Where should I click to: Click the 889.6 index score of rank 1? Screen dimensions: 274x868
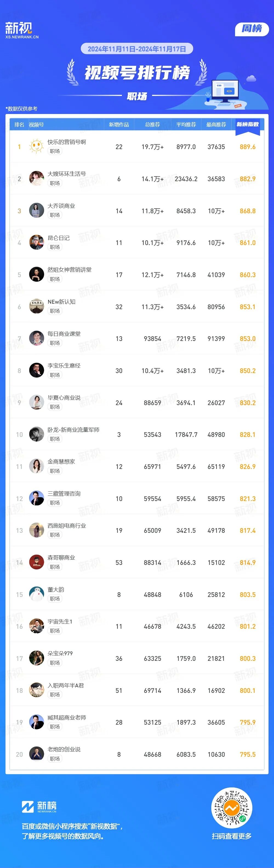pos(247,147)
